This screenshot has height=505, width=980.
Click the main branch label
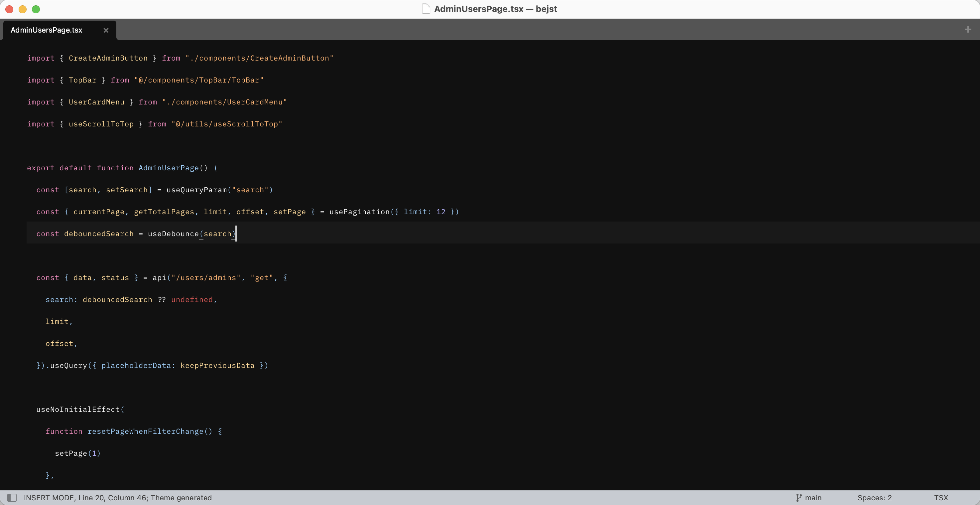pos(813,497)
